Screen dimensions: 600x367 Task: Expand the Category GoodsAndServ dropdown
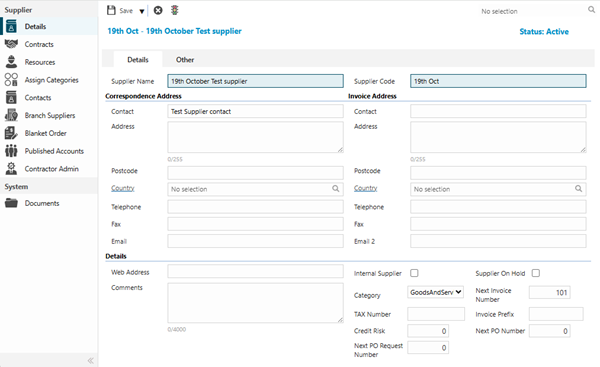click(x=435, y=292)
